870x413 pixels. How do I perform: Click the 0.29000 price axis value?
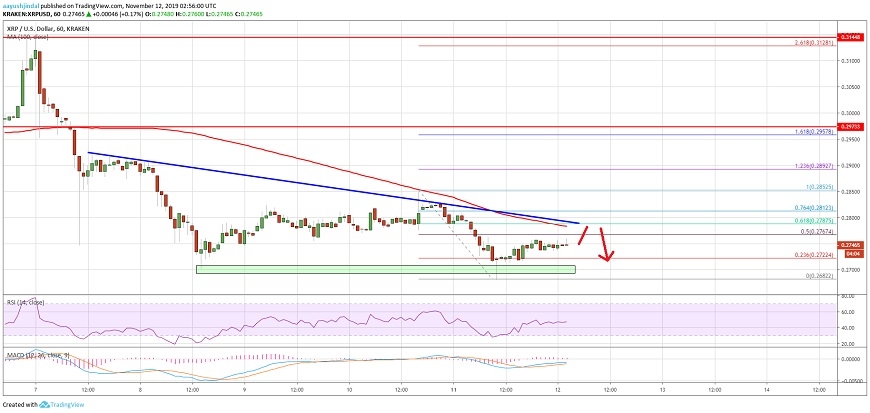(853, 165)
